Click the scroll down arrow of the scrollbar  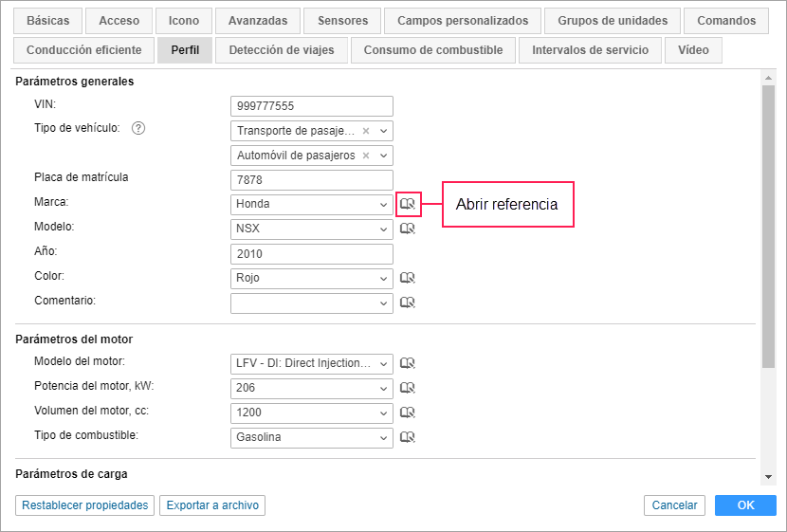[x=768, y=476]
